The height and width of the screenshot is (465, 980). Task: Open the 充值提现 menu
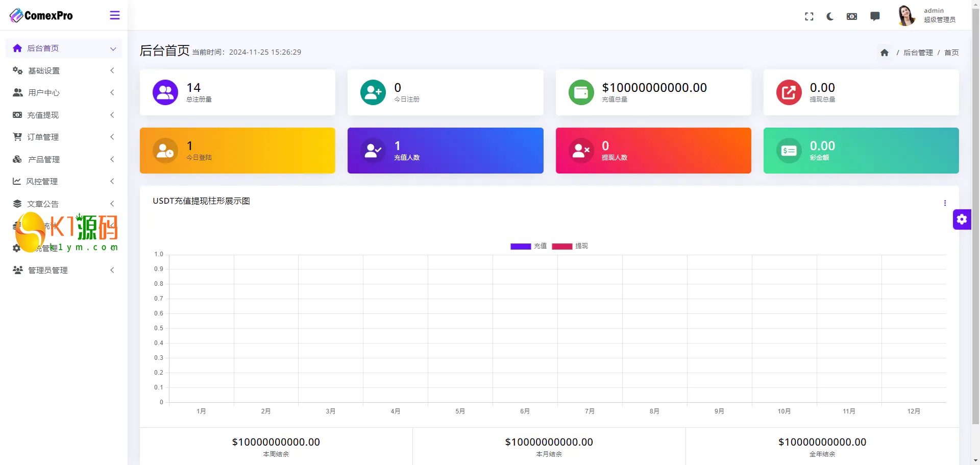[x=64, y=115]
